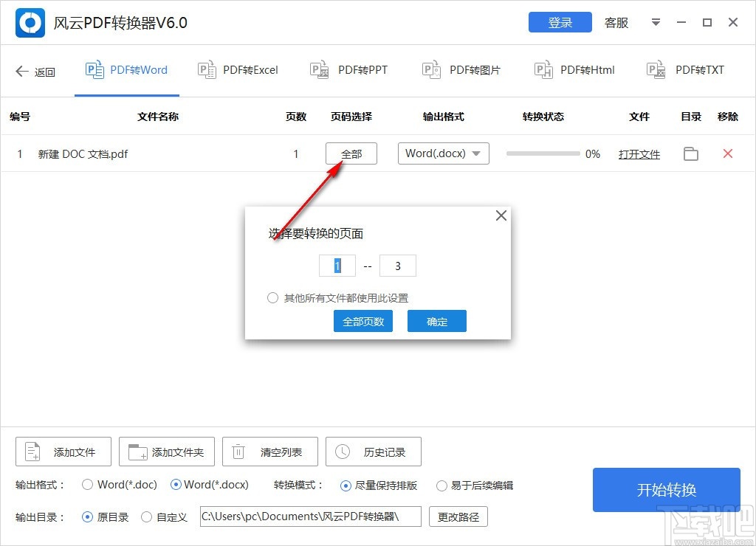The image size is (756, 546).
Task: Open the Word(.docx) format dropdown
Action: tap(443, 153)
